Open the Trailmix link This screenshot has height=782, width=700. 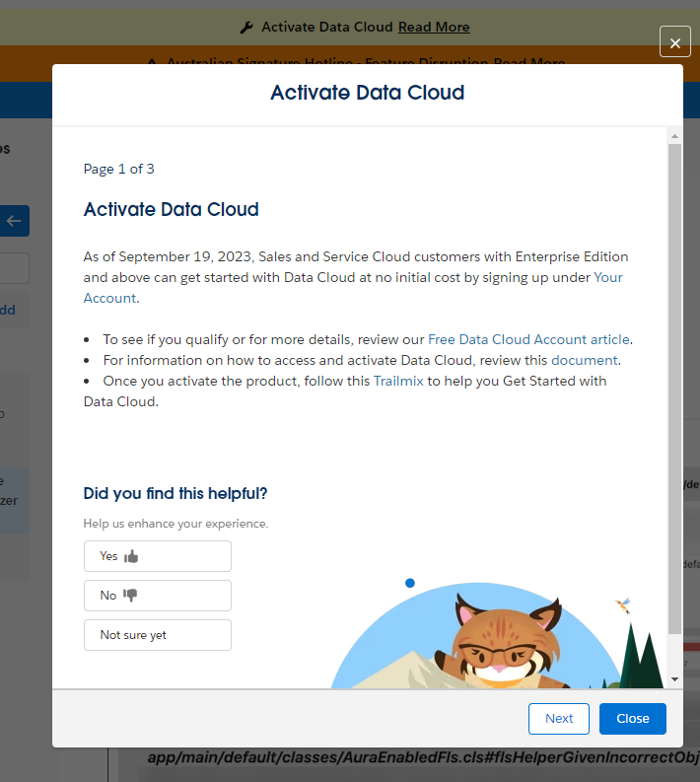pyautogui.click(x=398, y=381)
